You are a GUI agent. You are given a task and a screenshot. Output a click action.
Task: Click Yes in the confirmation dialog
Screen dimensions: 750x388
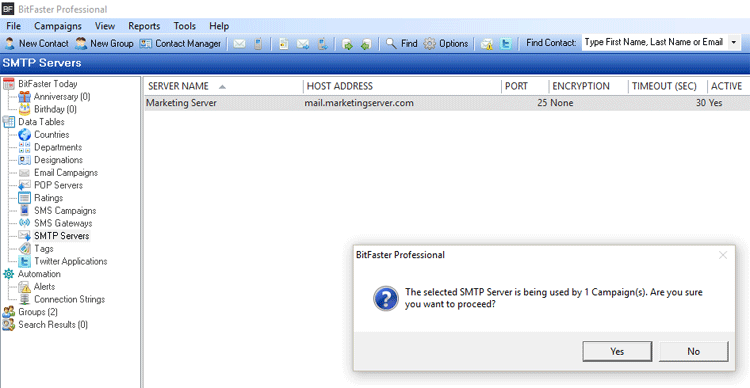tap(617, 351)
